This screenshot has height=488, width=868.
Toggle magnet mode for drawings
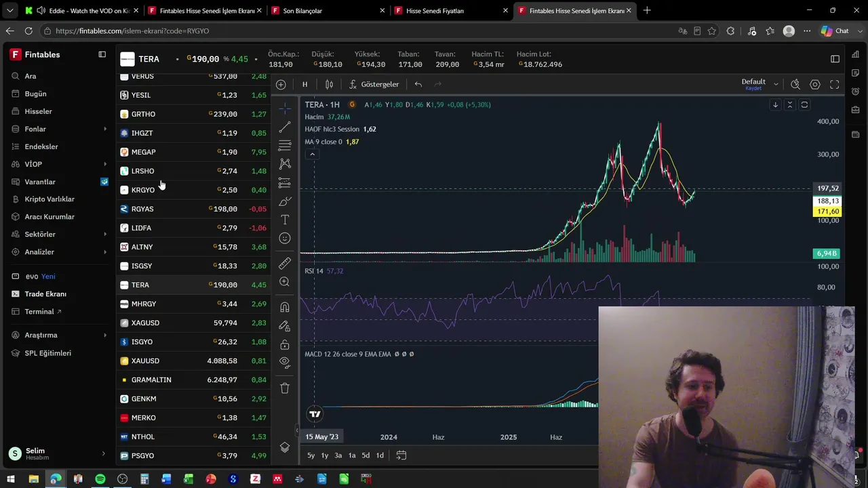coord(285,307)
